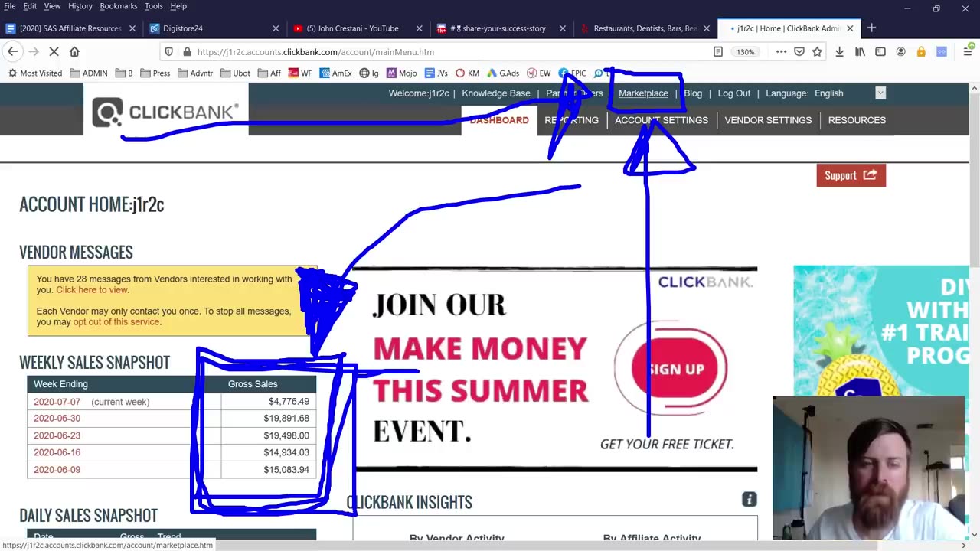
Task: Click the ClickBank logo
Action: 165,112
